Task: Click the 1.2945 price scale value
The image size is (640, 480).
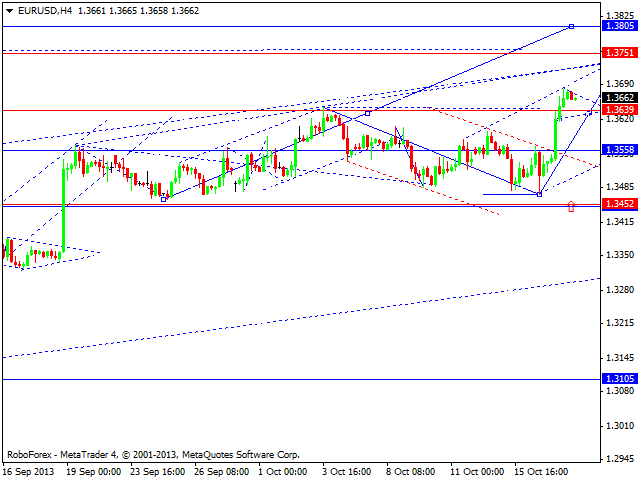Action: tap(620, 459)
